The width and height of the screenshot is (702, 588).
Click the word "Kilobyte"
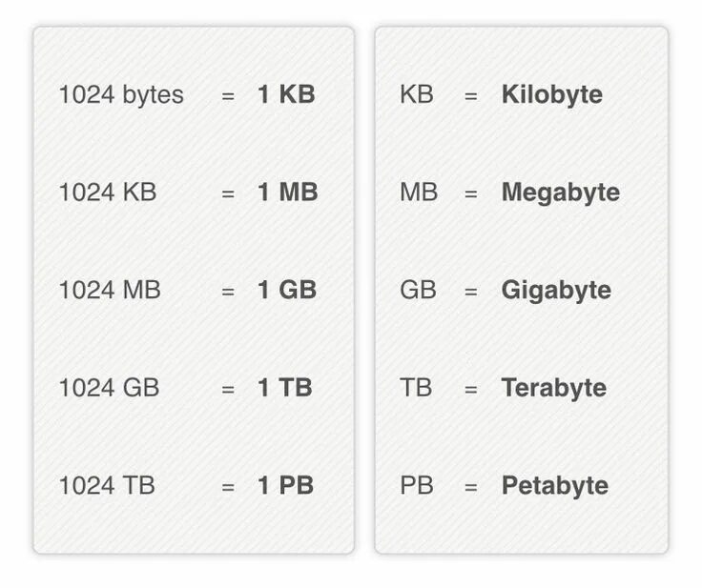point(551,95)
